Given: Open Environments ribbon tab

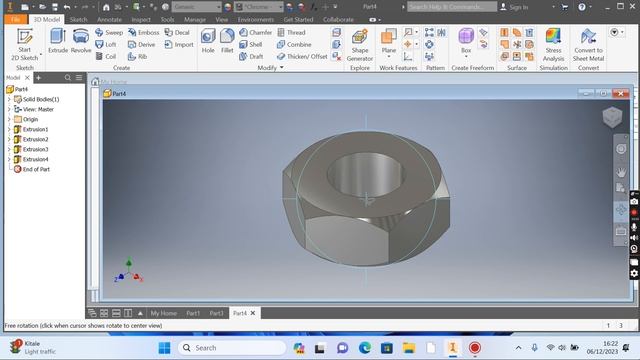Looking at the screenshot, I should coord(256,19).
